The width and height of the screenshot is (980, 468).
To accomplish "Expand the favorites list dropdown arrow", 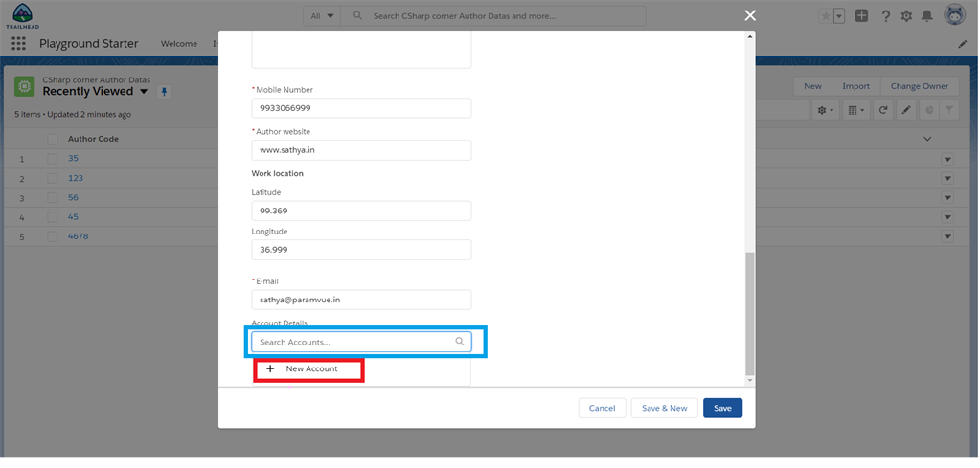I will pos(839,16).
